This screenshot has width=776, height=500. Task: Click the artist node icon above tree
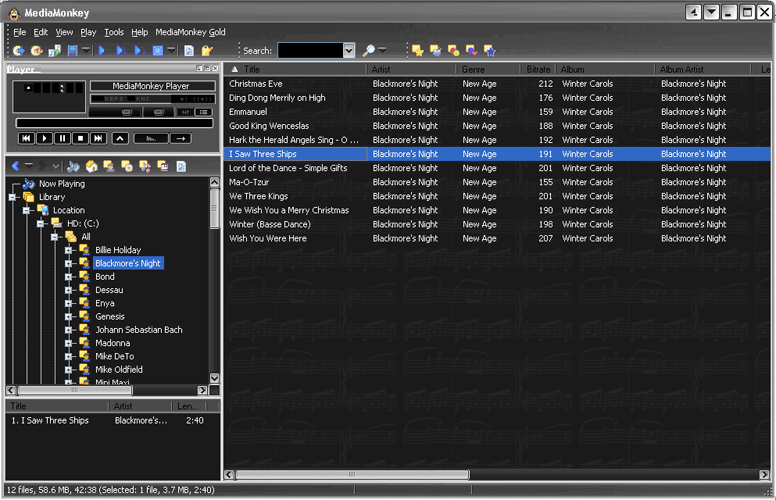click(x=109, y=166)
